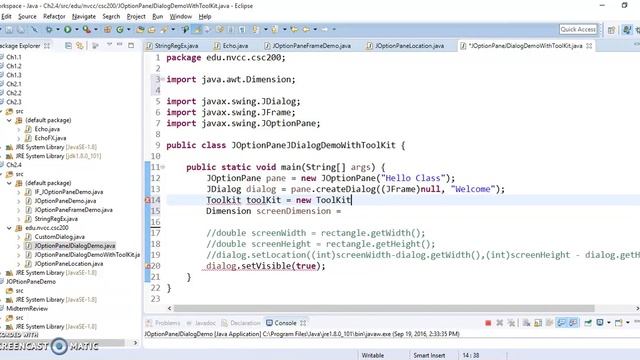Click the New Java Package icon
This screenshot has height=360, width=640.
click(108, 29)
